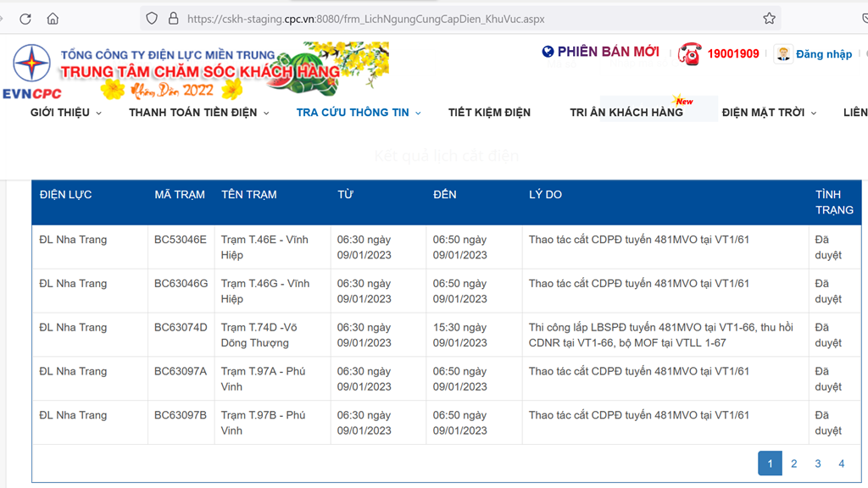Image resolution: width=868 pixels, height=488 pixels.
Task: Go to the browser home icon
Action: point(53,19)
